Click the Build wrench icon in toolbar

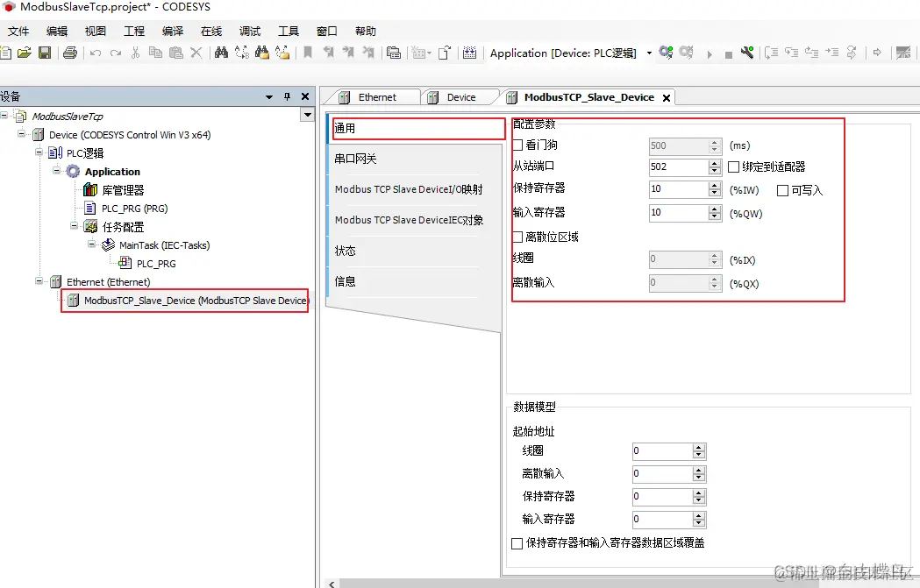coord(747,53)
